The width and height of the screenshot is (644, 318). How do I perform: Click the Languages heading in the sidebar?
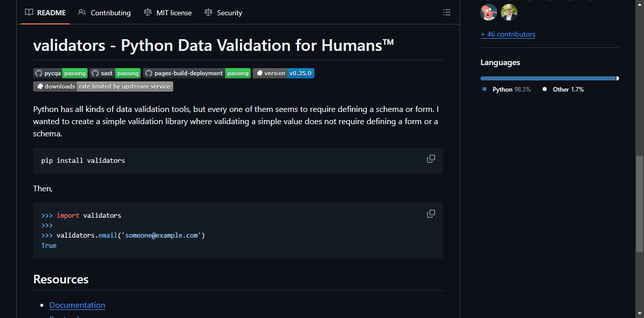pyautogui.click(x=500, y=63)
